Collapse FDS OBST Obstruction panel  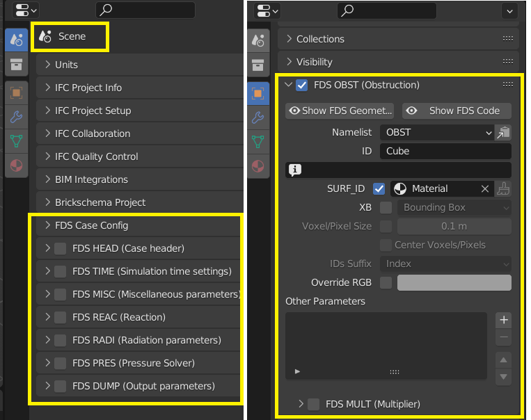click(x=288, y=85)
